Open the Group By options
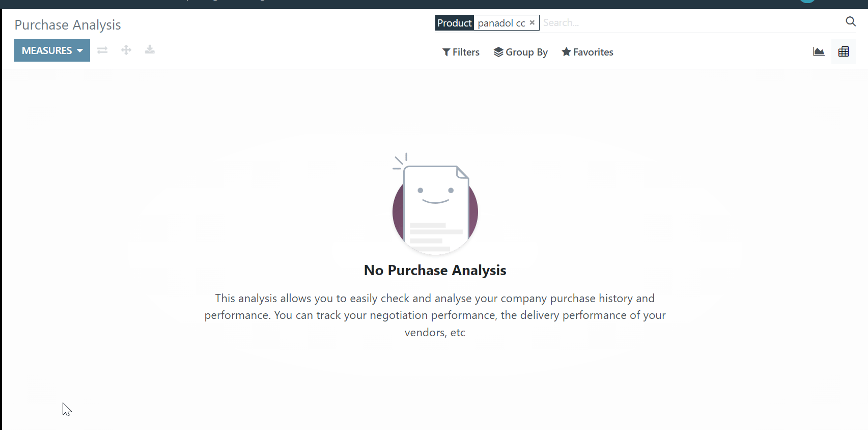The width and height of the screenshot is (868, 430). point(520,52)
